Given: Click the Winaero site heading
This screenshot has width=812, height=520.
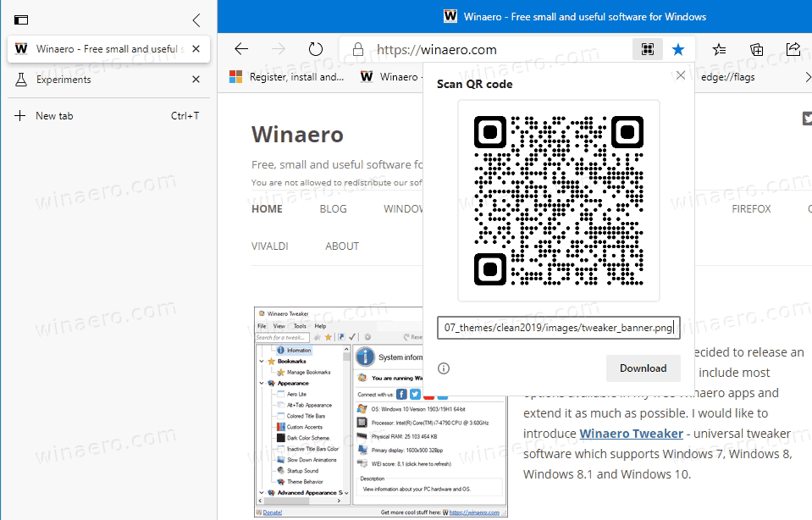Looking at the screenshot, I should click(297, 135).
